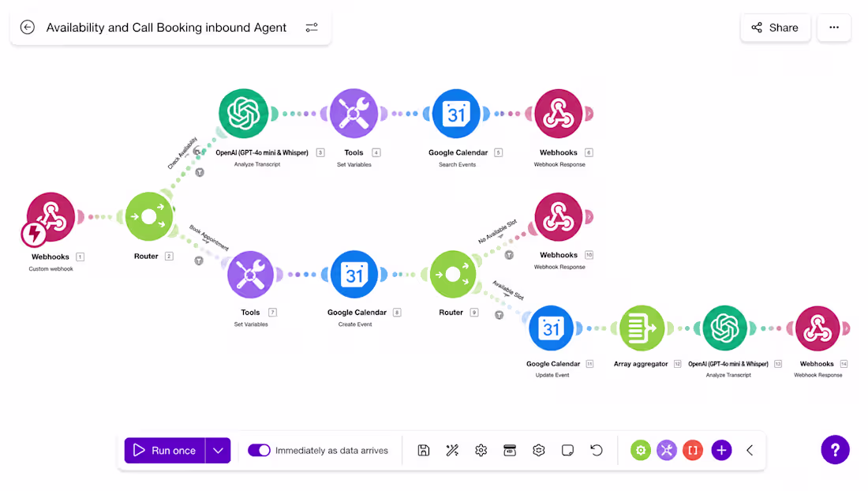Click the Update Event subtitle text

click(552, 375)
